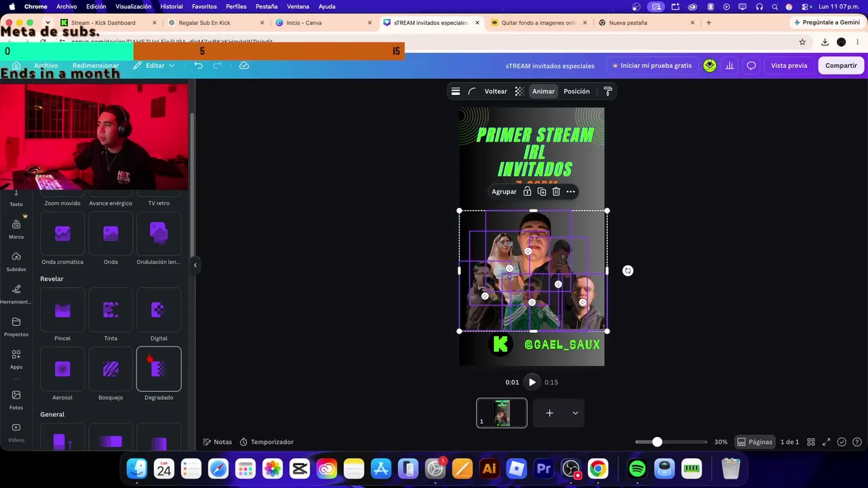Open the Temporizador timer
This screenshot has width=868, height=488.
pyautogui.click(x=267, y=442)
